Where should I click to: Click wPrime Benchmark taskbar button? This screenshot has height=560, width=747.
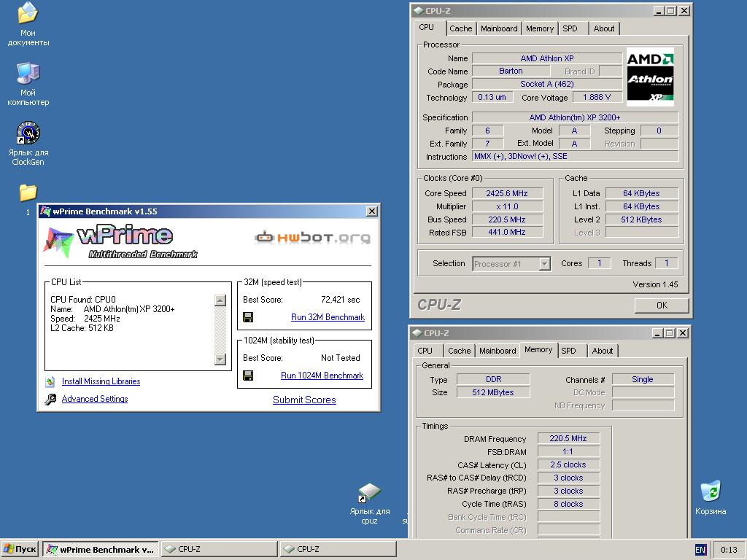pos(100,550)
